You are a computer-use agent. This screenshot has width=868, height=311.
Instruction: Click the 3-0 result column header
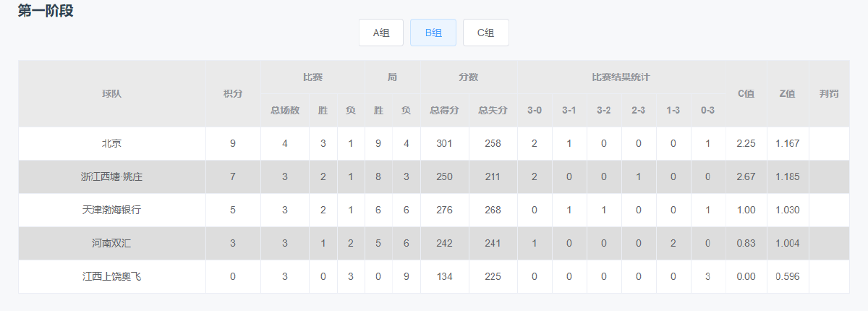(535, 111)
